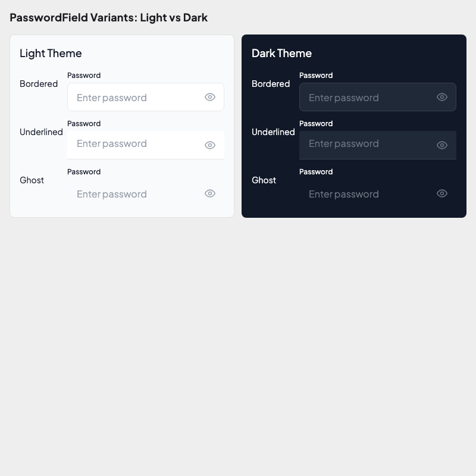Focus the dark theme Bordered password input

pyautogui.click(x=366, y=98)
